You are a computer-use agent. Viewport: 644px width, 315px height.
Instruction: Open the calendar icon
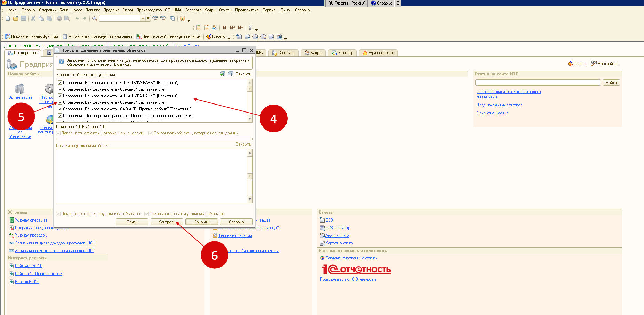[x=207, y=27]
